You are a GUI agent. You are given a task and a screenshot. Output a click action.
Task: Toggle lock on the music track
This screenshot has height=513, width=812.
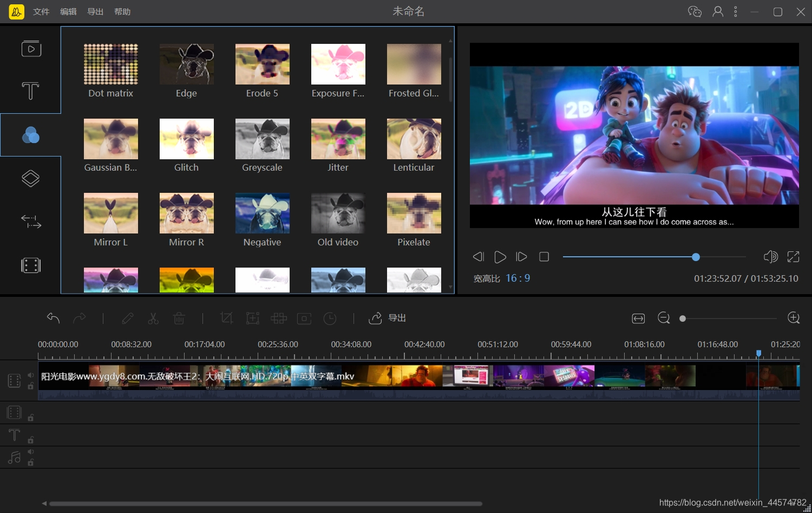pyautogui.click(x=31, y=462)
